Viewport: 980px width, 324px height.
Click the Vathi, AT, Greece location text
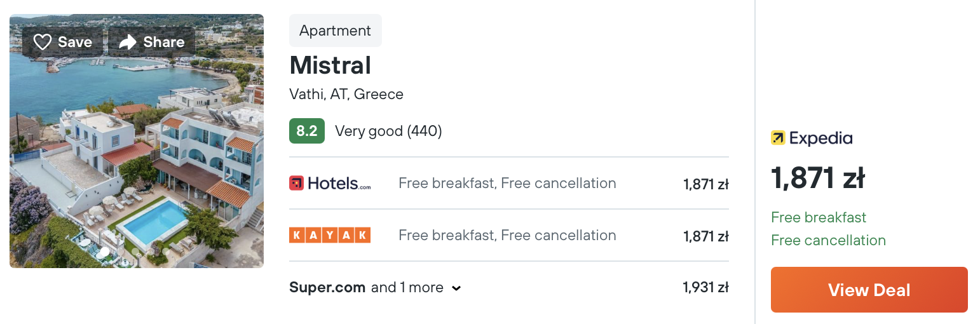(x=346, y=94)
